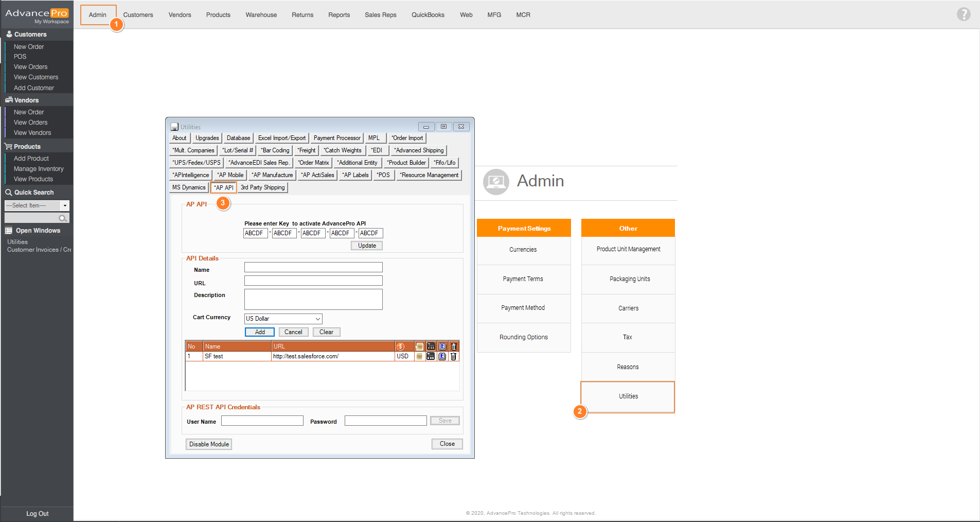Click the Disable Module button
The height and width of the screenshot is (522, 980).
pos(209,444)
